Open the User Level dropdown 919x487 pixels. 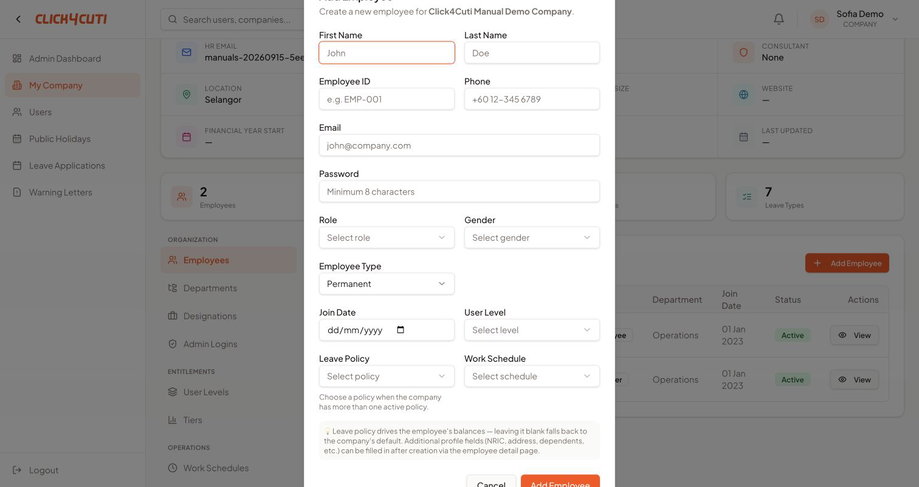tap(532, 330)
